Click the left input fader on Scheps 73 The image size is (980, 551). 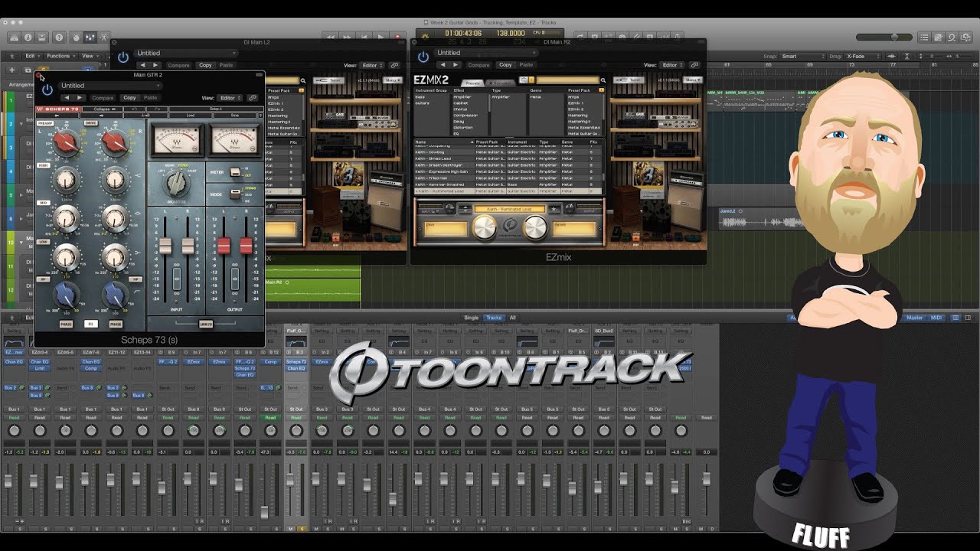click(x=165, y=246)
